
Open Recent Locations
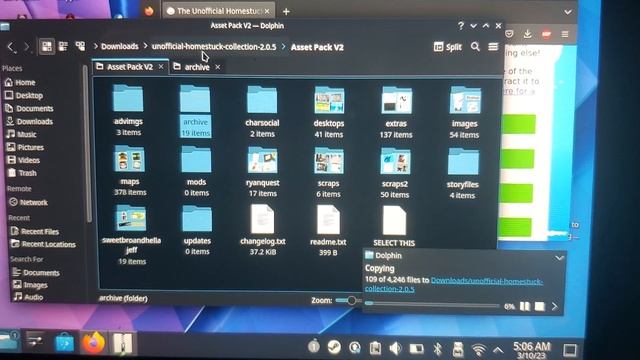point(44,244)
